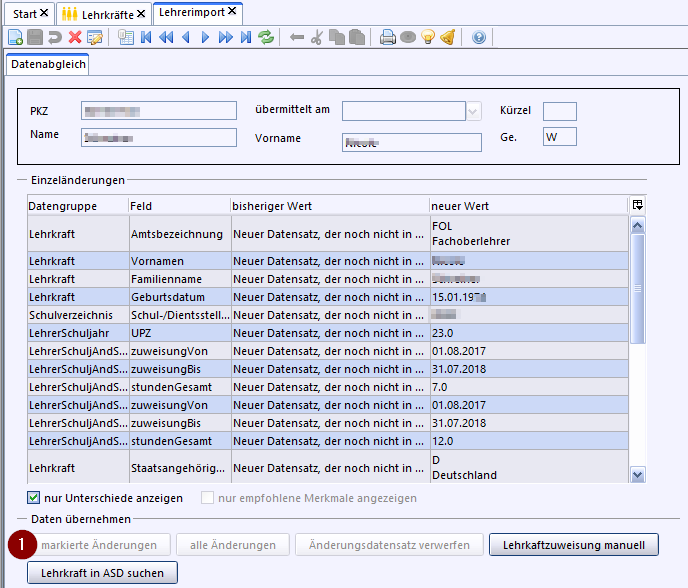Toggle 'nur Unterschiede anzeigen' checkbox
688x588 pixels.
pyautogui.click(x=33, y=498)
